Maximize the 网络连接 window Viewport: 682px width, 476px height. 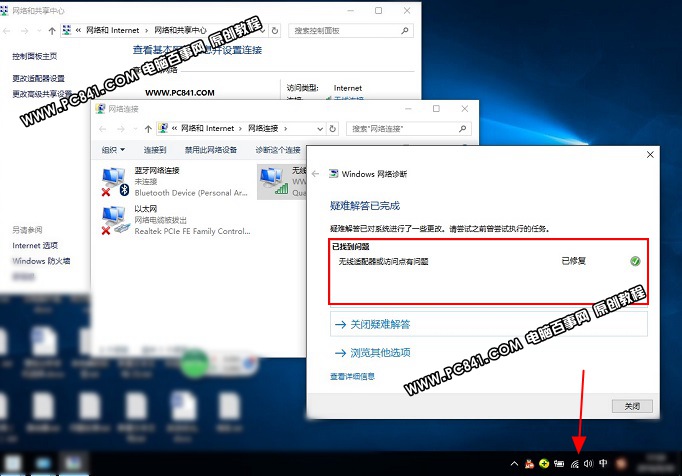click(x=436, y=108)
